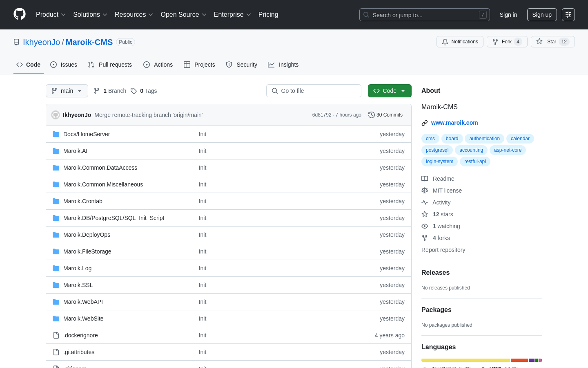Open the Maroik.WebSite folder

point(83,319)
